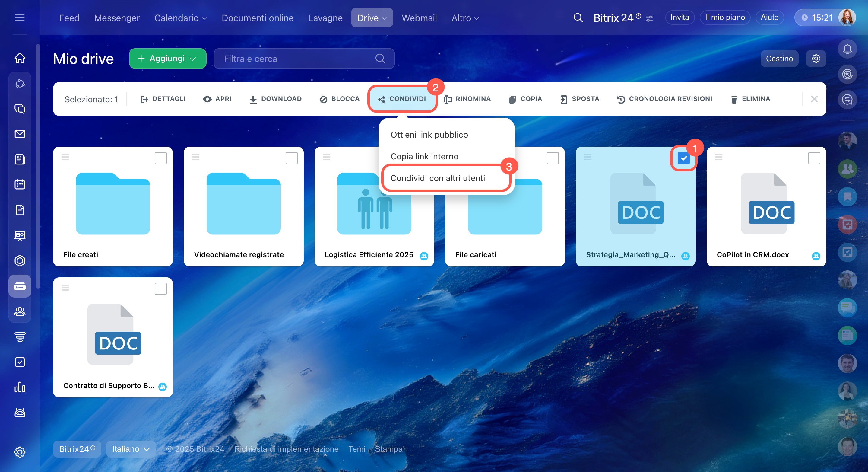Open the Cestino button
868x472 pixels.
(779, 59)
